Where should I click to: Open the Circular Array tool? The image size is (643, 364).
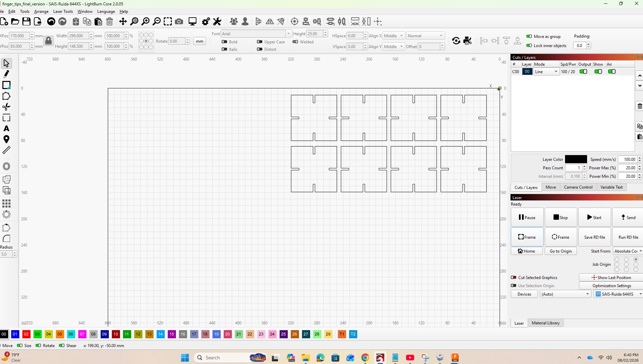(6, 214)
